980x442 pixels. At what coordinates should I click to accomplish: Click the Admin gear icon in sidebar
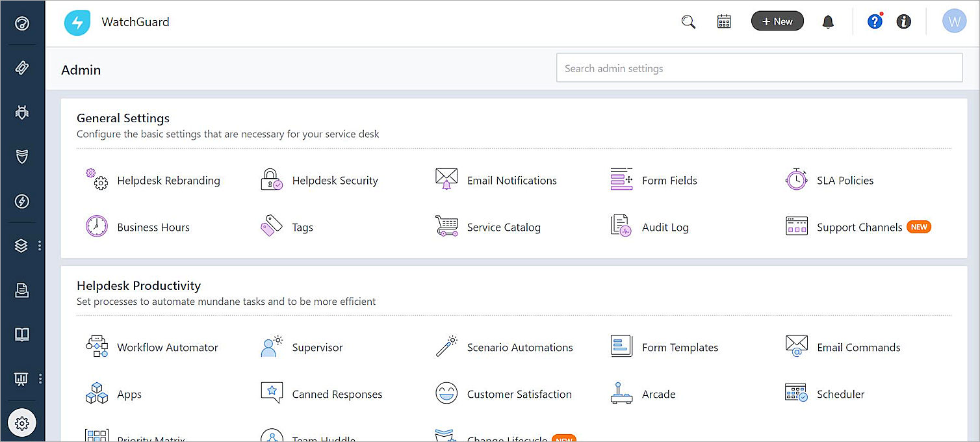coord(22,423)
